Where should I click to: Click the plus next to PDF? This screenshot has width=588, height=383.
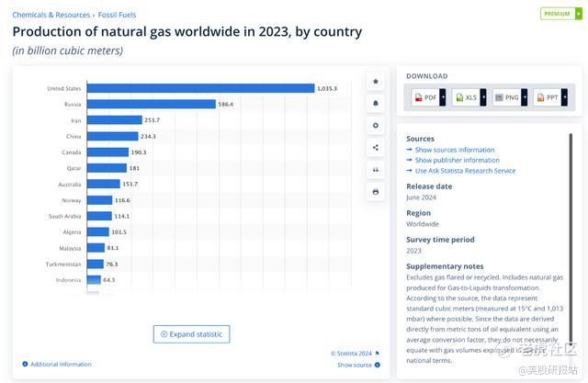[443, 96]
